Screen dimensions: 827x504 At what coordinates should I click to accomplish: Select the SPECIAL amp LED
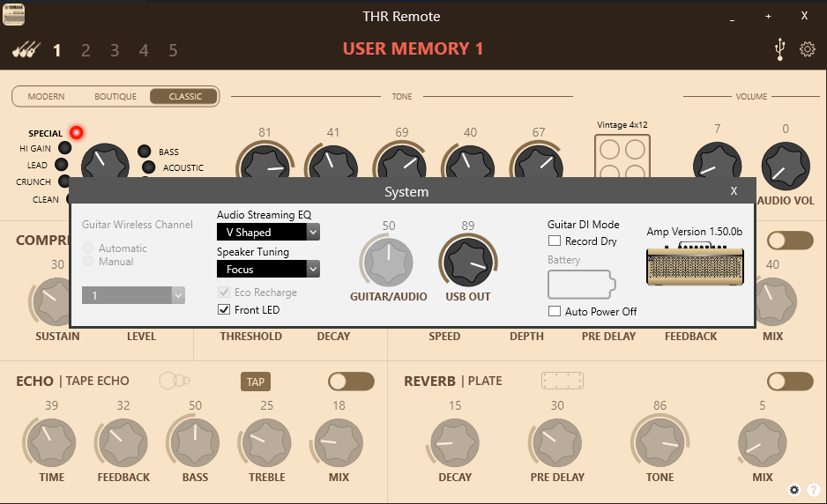77,132
